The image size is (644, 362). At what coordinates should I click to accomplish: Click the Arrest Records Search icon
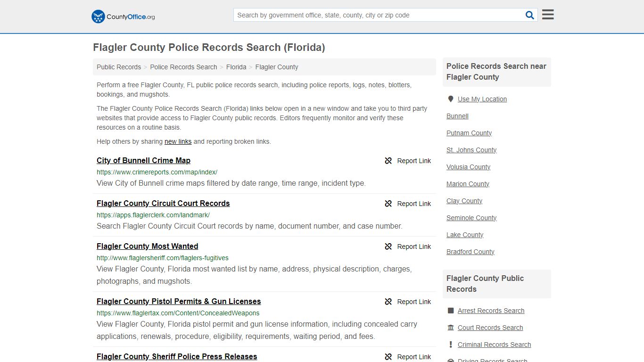[x=451, y=311]
